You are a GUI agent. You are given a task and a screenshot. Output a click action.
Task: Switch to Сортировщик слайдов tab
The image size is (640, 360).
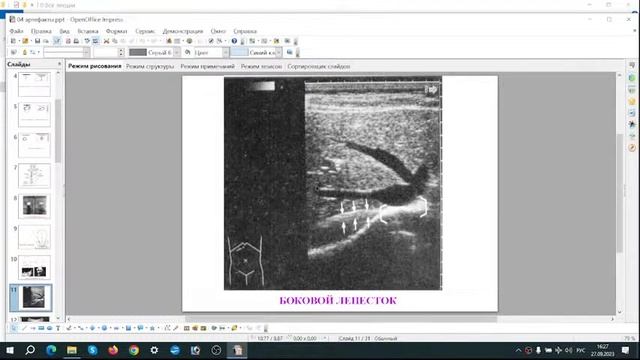click(x=319, y=66)
